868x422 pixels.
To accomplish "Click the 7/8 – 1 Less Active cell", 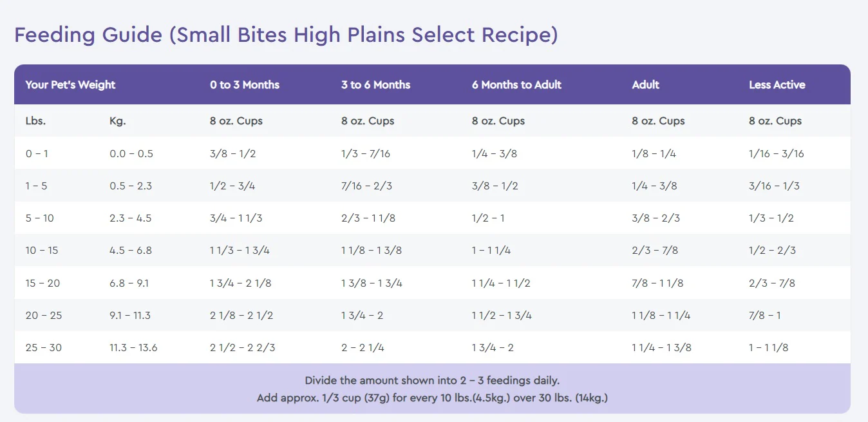I will (764, 316).
